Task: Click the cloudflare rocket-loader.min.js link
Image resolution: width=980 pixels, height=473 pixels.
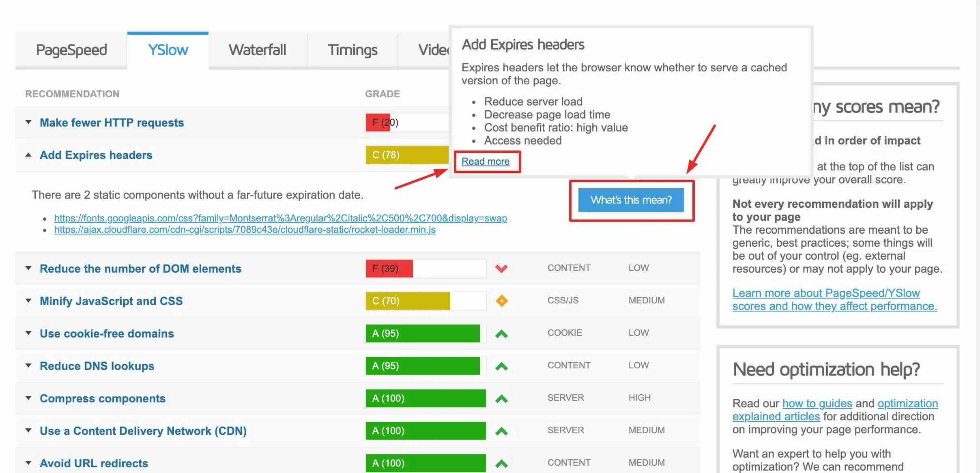Action: pos(244,230)
